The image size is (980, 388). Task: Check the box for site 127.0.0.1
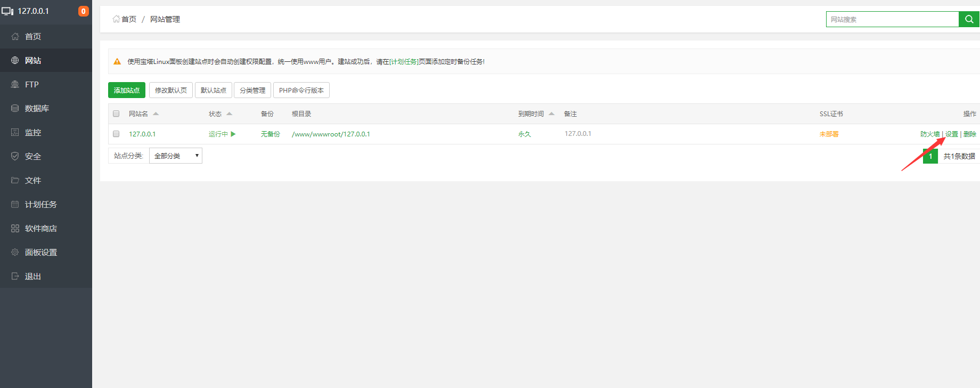[116, 134]
